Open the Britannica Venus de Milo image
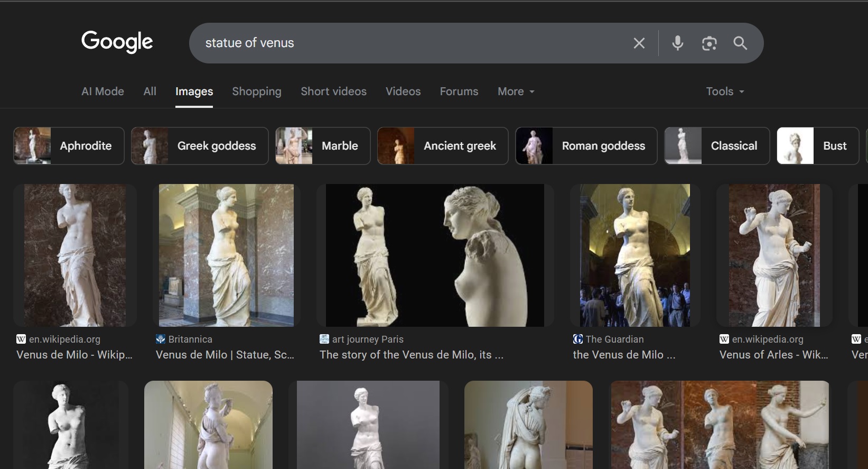 pos(226,255)
